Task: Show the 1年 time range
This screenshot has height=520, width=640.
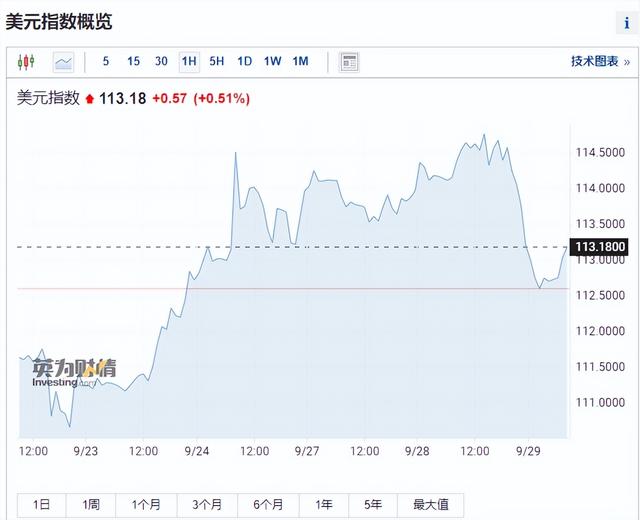Action: [x=324, y=506]
